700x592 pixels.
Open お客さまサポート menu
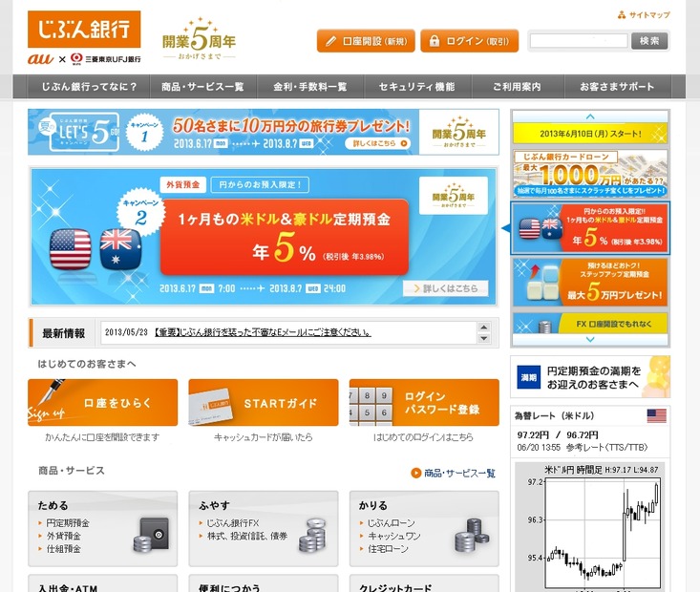(x=618, y=87)
